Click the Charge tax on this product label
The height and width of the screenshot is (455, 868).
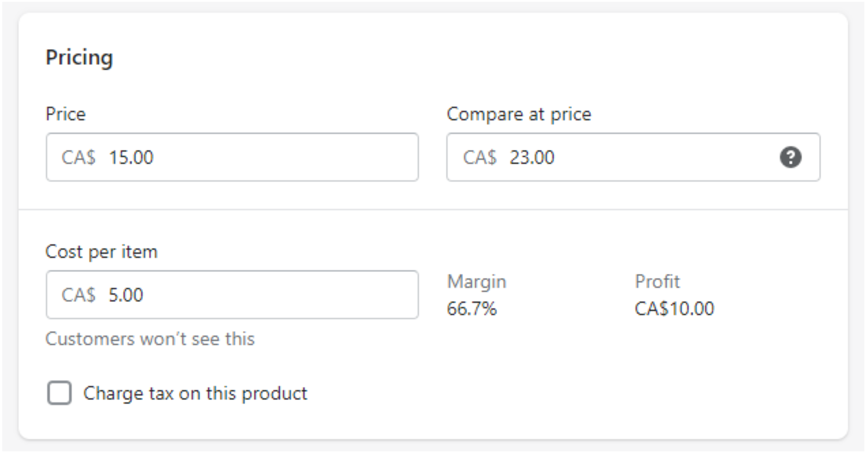(195, 393)
